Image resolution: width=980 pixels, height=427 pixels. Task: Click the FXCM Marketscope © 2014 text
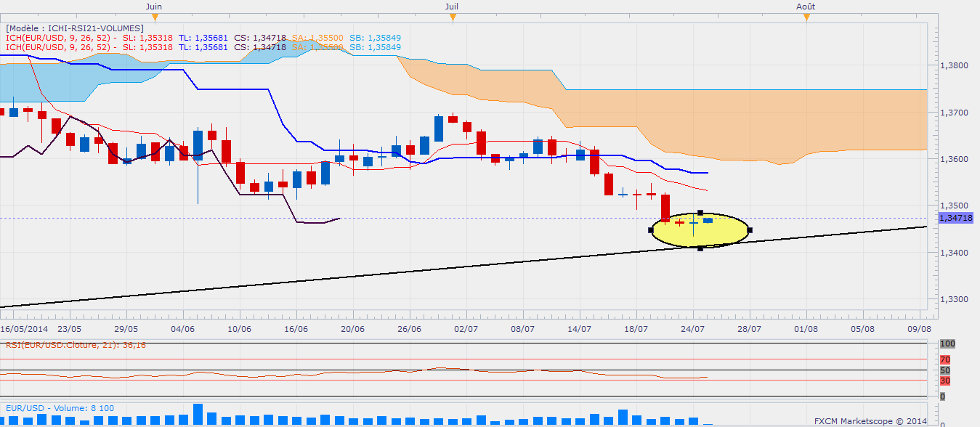tap(870, 421)
